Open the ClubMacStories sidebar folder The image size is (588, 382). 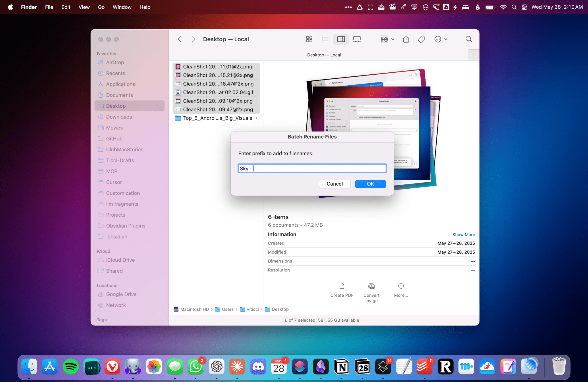coord(129,150)
